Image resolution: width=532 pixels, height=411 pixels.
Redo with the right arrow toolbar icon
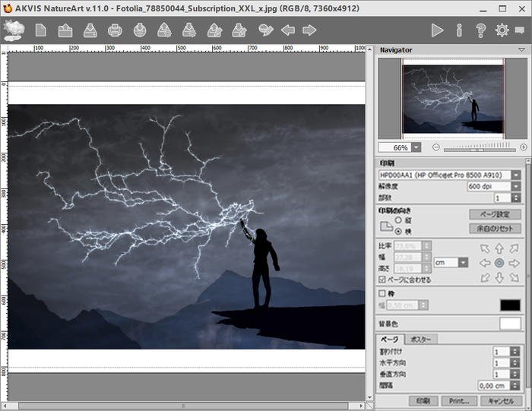309,30
